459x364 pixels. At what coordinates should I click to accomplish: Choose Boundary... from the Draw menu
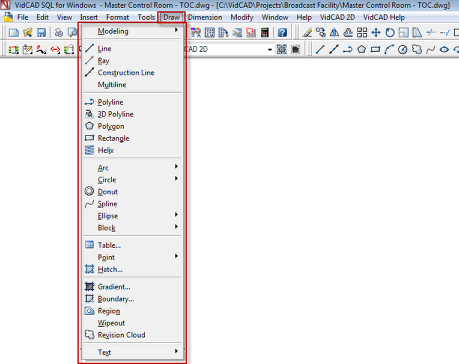coord(133,299)
